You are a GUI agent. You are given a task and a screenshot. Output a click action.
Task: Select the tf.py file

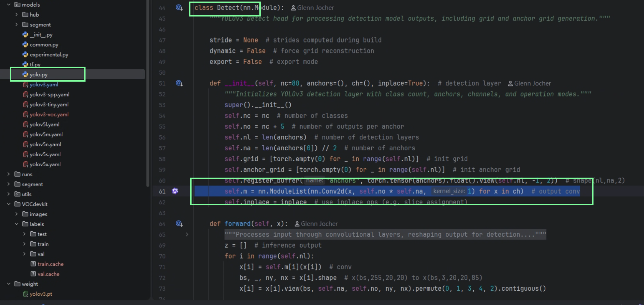tap(35, 64)
